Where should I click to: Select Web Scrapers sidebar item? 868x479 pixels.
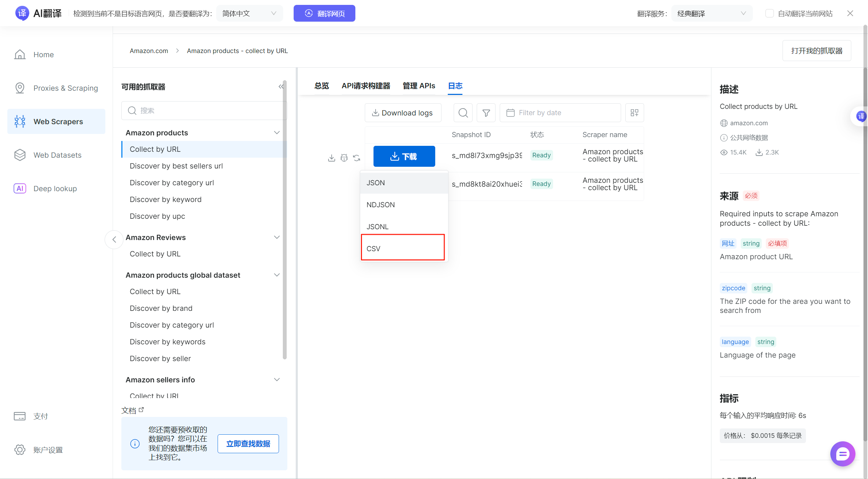[56, 121]
